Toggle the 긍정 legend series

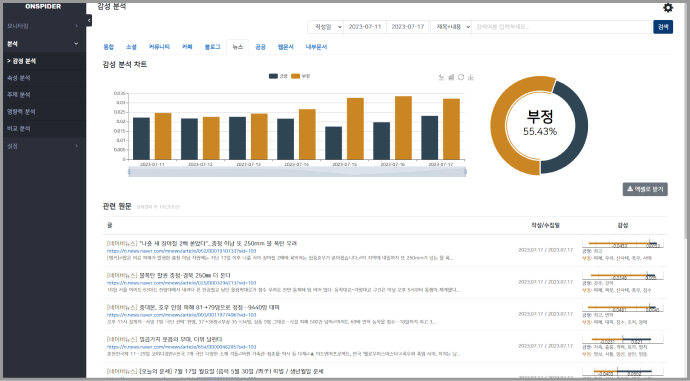[x=278, y=76]
